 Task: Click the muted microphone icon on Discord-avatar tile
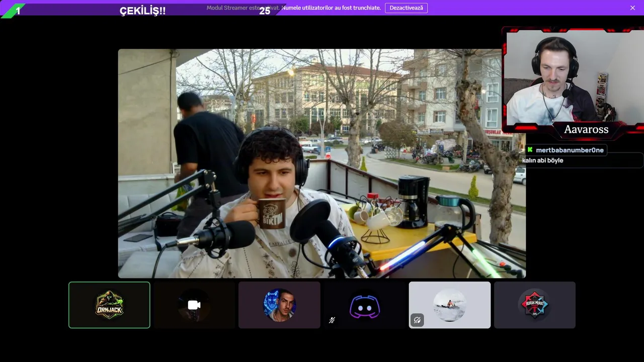[x=332, y=320]
